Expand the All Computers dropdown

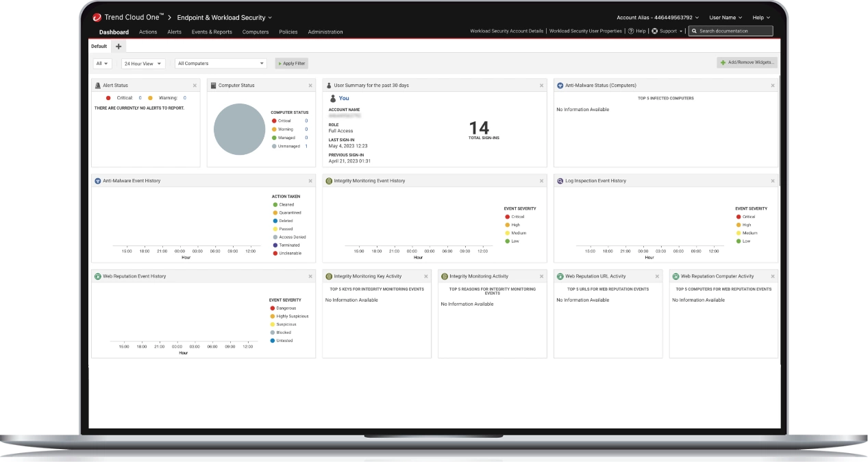point(221,64)
